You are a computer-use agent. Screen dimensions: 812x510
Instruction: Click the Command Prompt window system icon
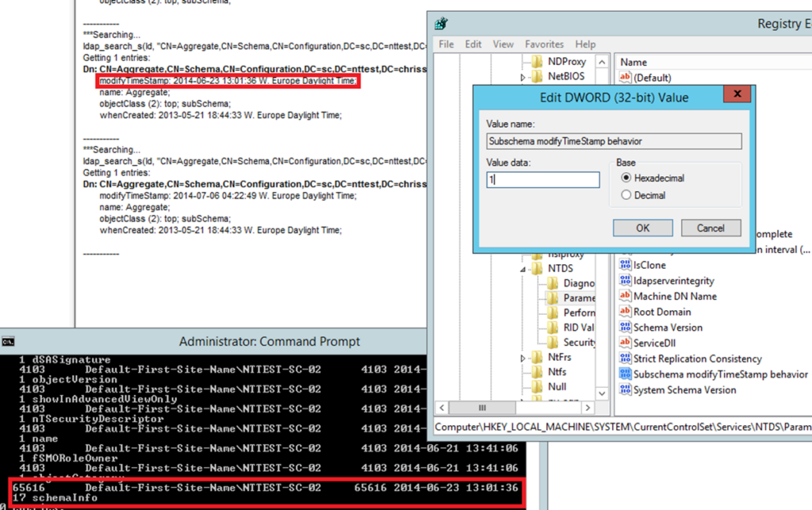tap(8, 341)
